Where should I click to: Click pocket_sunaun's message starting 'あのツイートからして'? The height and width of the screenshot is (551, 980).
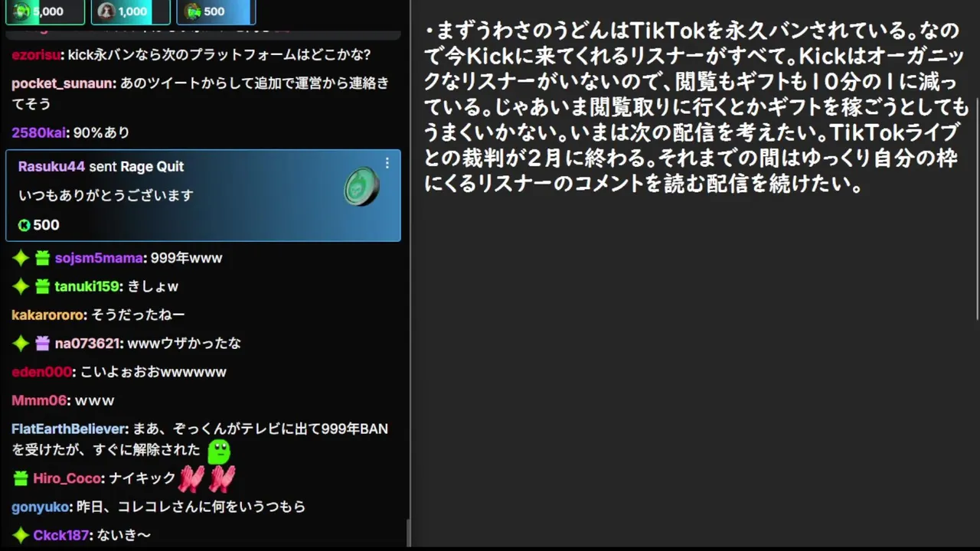coord(201,92)
